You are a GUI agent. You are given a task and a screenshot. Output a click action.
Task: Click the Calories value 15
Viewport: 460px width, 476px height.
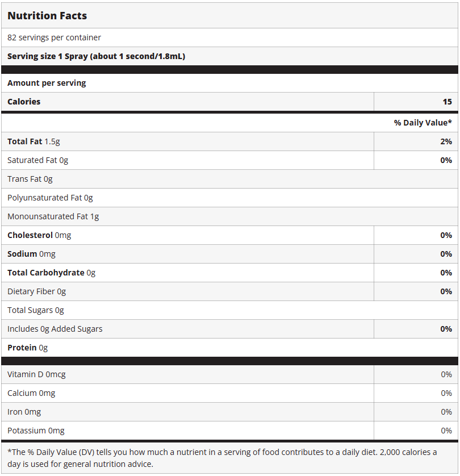click(447, 102)
